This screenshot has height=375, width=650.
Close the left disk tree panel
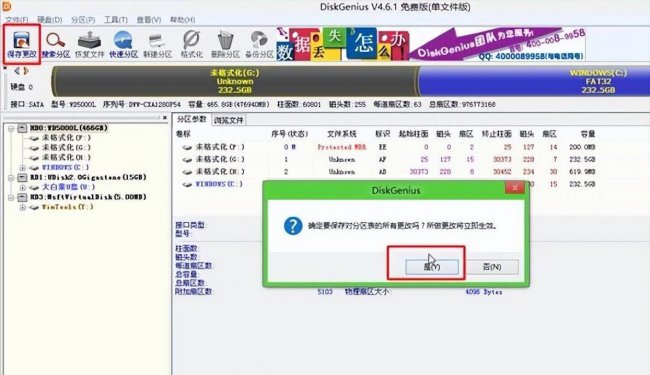[x=165, y=118]
